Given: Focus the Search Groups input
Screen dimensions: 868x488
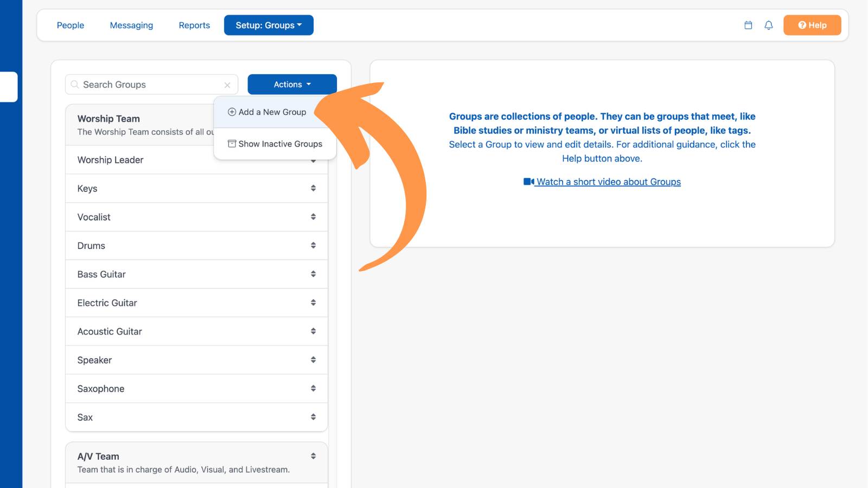Looking at the screenshot, I should click(x=151, y=85).
